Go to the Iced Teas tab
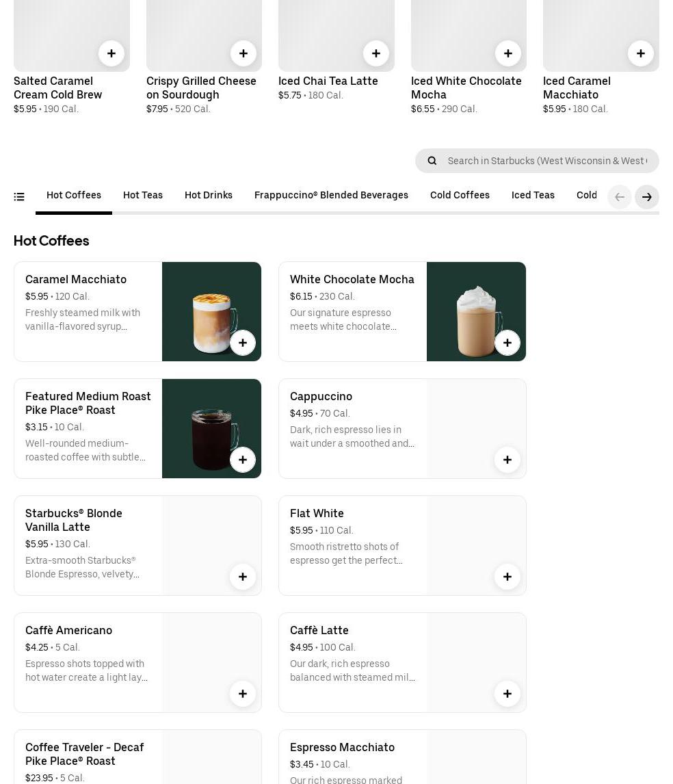The width and height of the screenshot is (673, 784). (533, 196)
